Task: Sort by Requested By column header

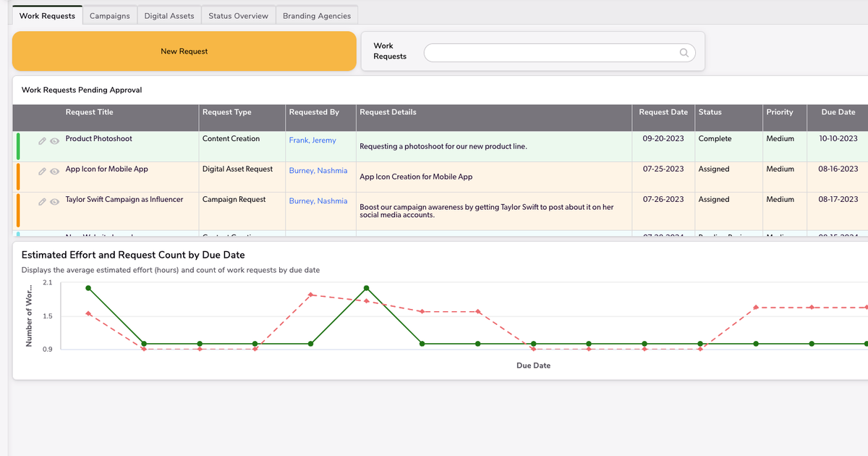Action: pos(314,112)
